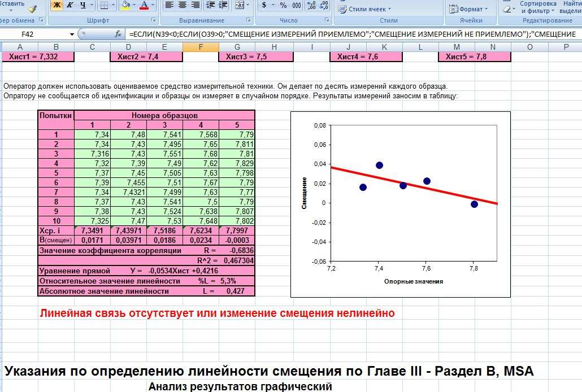Toggle underline formatting (Ч) button
Viewport: 582px width, 392px height.
[83, 6]
